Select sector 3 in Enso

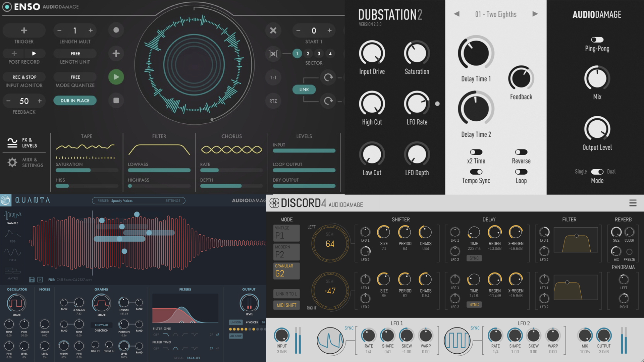pyautogui.click(x=319, y=54)
